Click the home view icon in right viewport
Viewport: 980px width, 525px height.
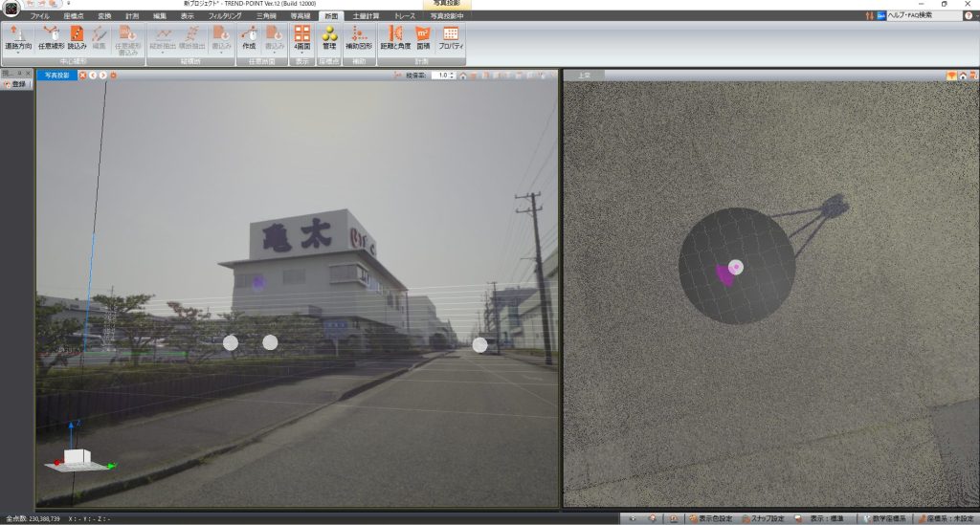962,76
